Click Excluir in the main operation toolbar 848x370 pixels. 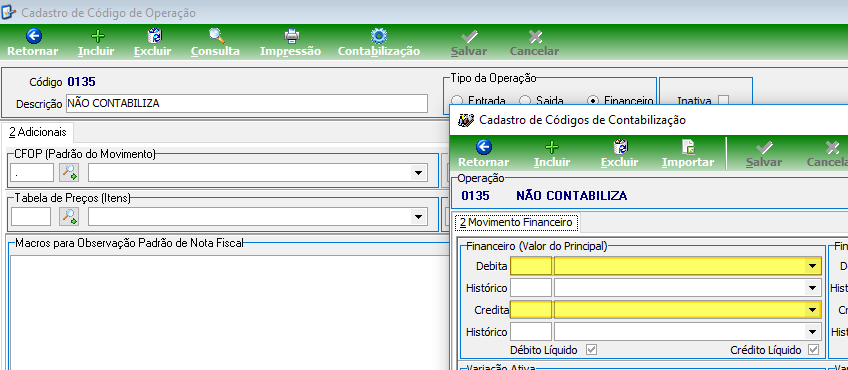(153, 43)
